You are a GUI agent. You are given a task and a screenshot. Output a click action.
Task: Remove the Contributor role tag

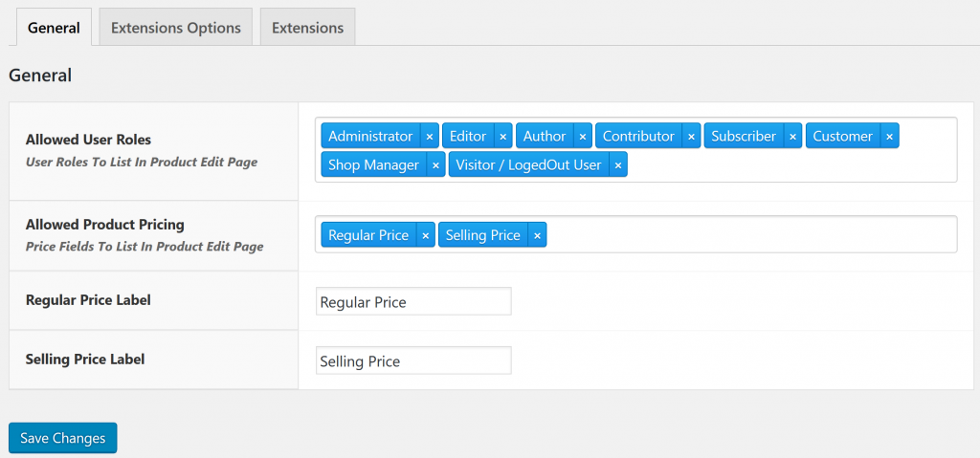tap(690, 137)
